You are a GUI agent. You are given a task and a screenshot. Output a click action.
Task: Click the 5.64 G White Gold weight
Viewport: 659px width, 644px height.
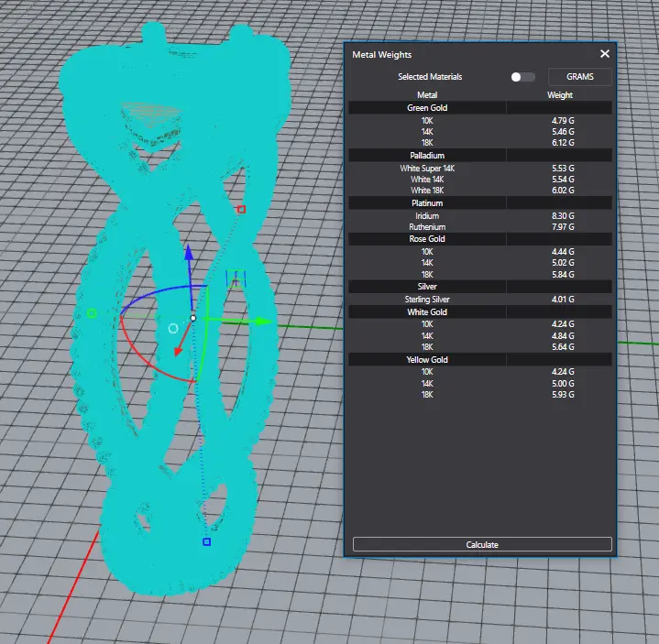563,346
